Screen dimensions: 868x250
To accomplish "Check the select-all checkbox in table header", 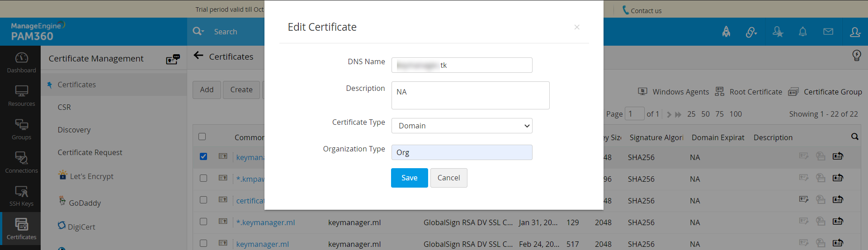I will pyautogui.click(x=202, y=137).
